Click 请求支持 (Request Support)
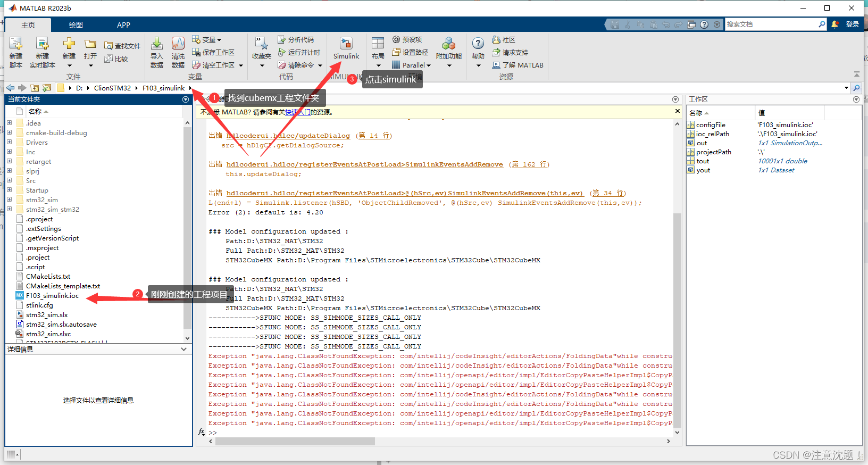 click(510, 52)
